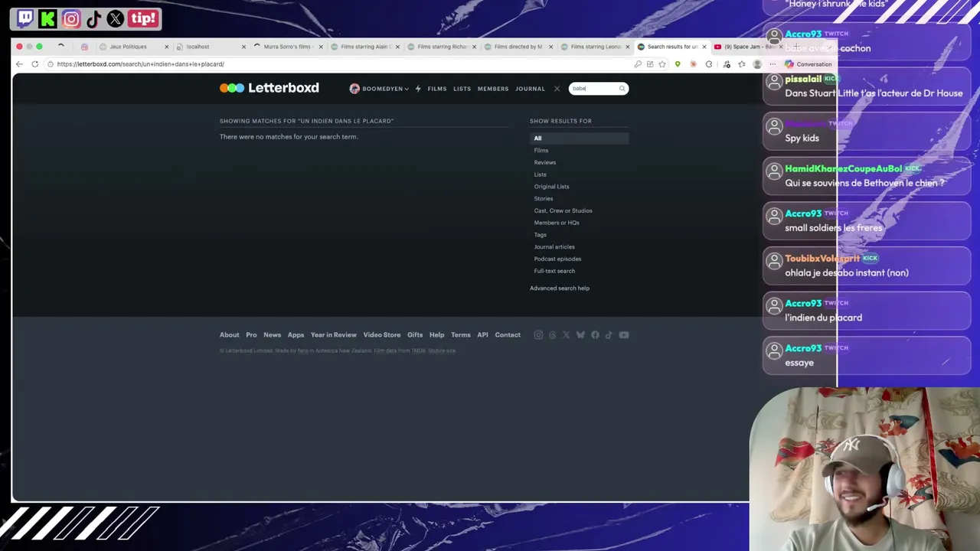
Task: Click the red tip! overlay button
Action: coord(143,18)
